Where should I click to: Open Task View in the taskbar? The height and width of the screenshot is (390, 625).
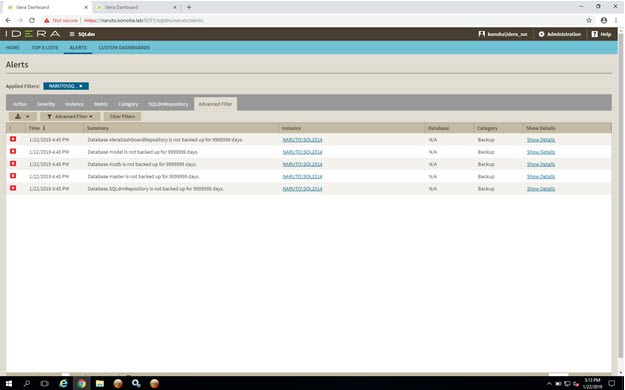(45, 384)
